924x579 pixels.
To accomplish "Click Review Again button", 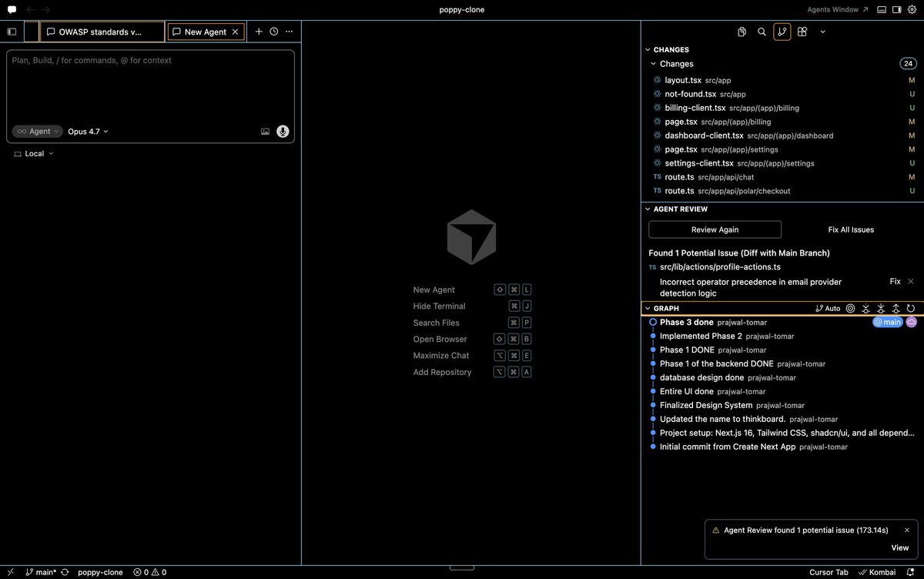I will (x=715, y=229).
